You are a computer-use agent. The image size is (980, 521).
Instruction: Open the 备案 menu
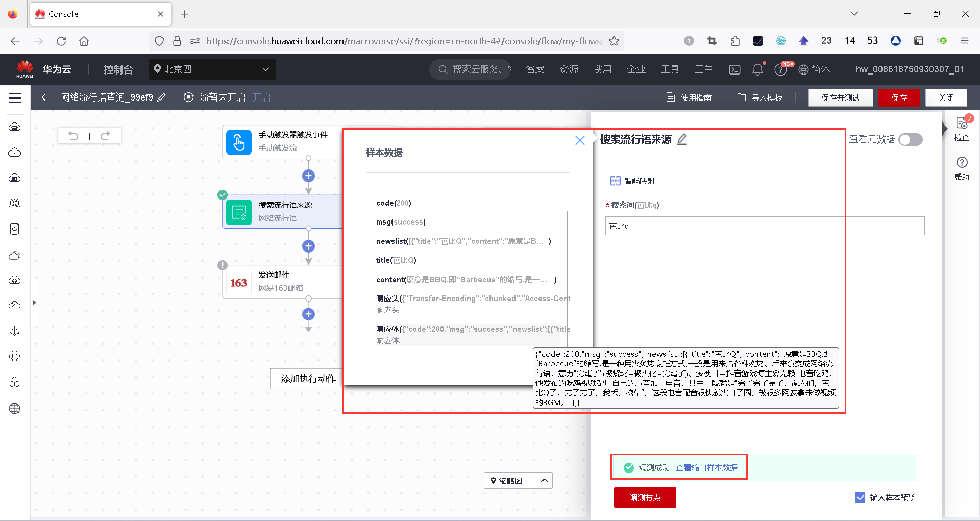click(535, 69)
